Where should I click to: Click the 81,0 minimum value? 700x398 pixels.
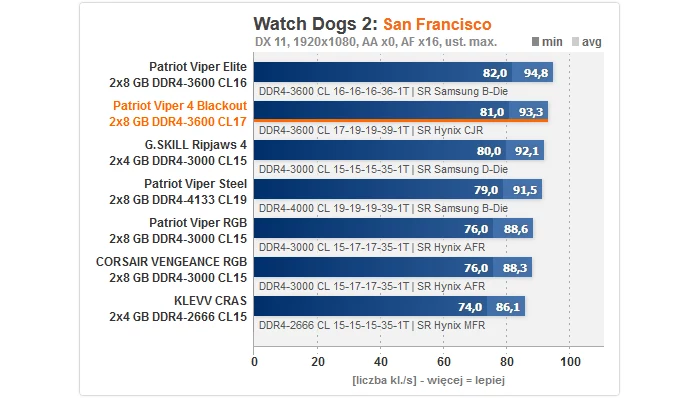coord(492,112)
